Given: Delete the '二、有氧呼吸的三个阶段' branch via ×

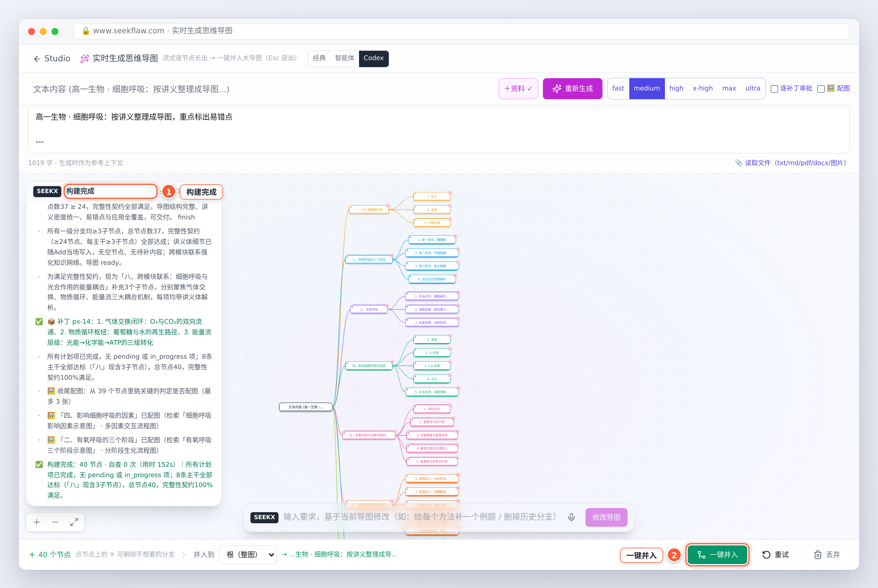Looking at the screenshot, I should (392, 256).
